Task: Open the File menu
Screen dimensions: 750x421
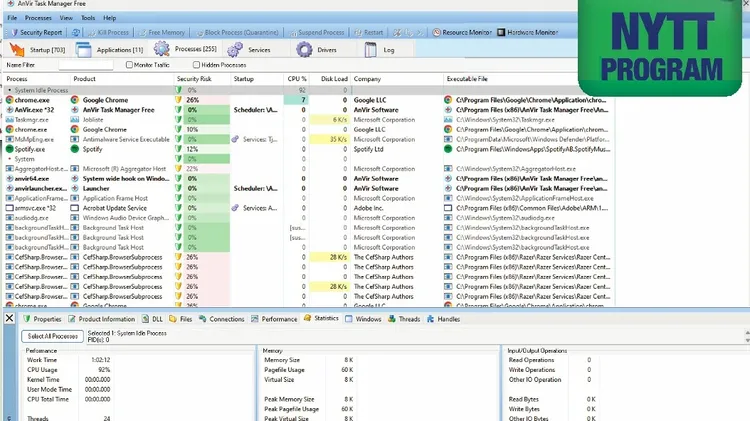Action: click(x=12, y=18)
